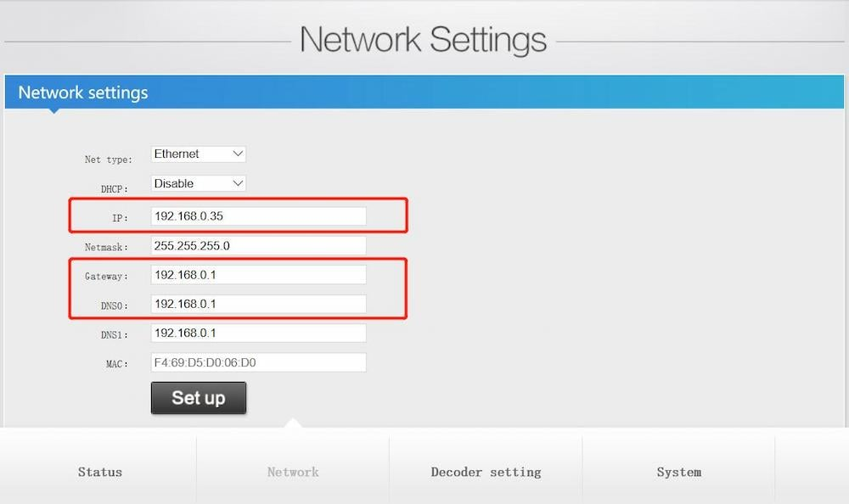Click the DHCP dropdown arrow
The height and width of the screenshot is (504, 849).
pyautogui.click(x=239, y=183)
